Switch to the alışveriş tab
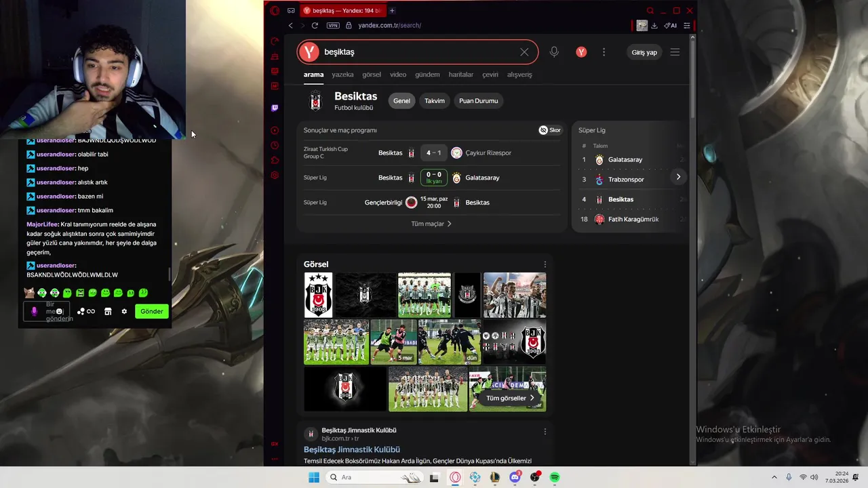Screen dimensions: 868x488 519,75
